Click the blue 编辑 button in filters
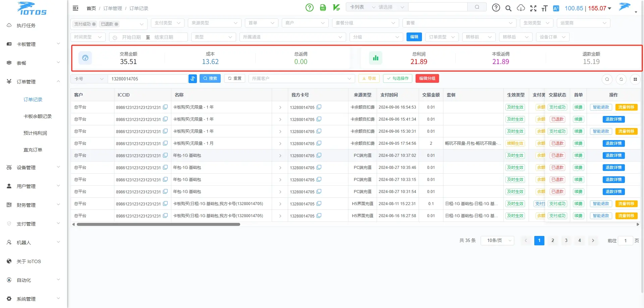The width and height of the screenshot is (644, 308). tap(414, 37)
